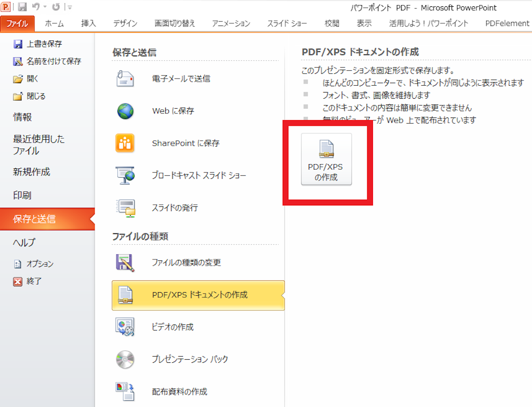Viewport: 532px width, 407px height.
Task: Click the PDF/XPS の作成 button
Action: tap(326, 159)
